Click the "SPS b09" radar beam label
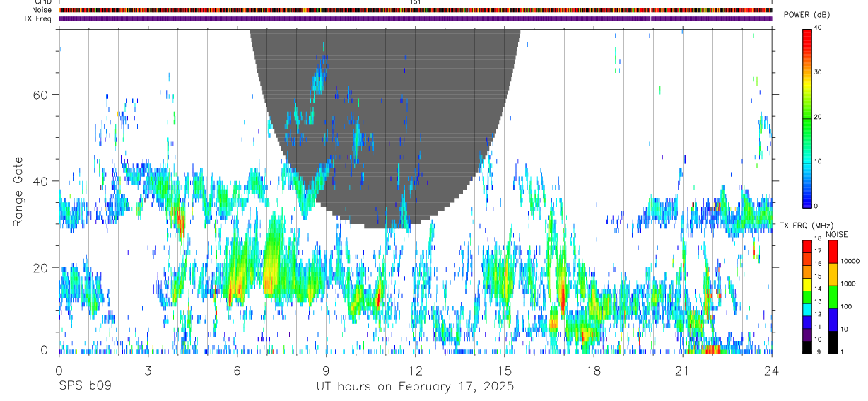Image resolution: width=868 pixels, height=401 pixels. tap(84, 387)
